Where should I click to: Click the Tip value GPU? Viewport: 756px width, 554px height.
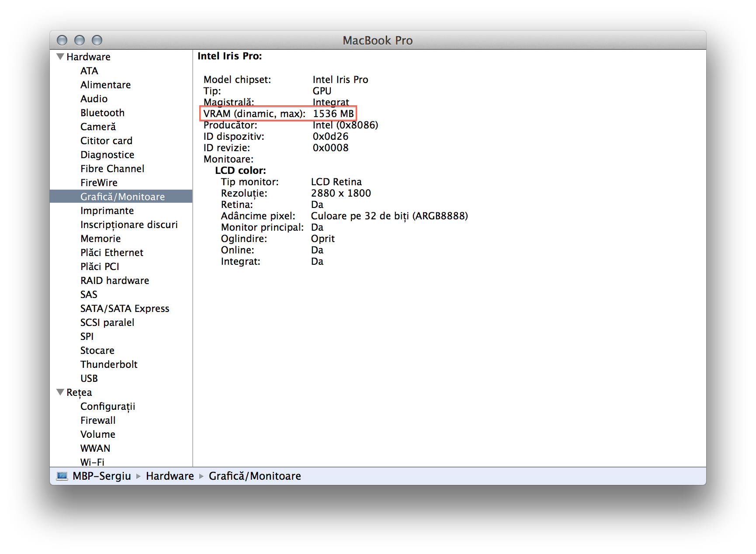[322, 91]
